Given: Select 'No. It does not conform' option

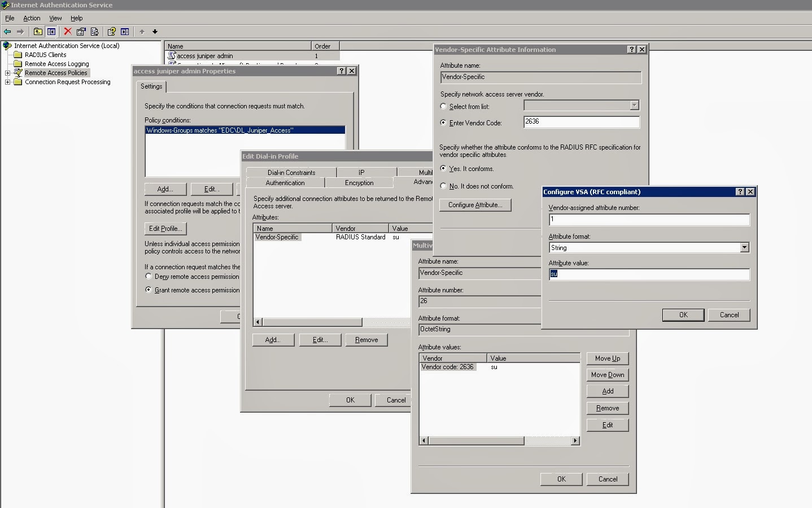Looking at the screenshot, I should coord(443,186).
